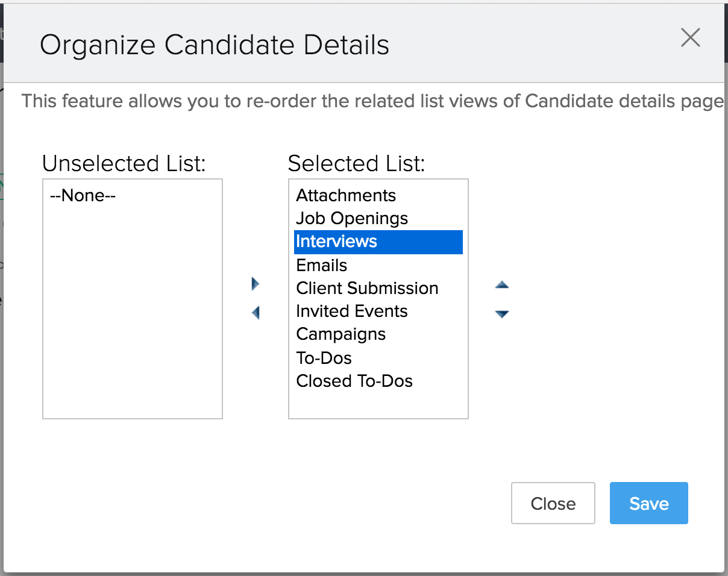Select Closed To-Dos in the Selected List
The image size is (728, 576).
[378, 381]
